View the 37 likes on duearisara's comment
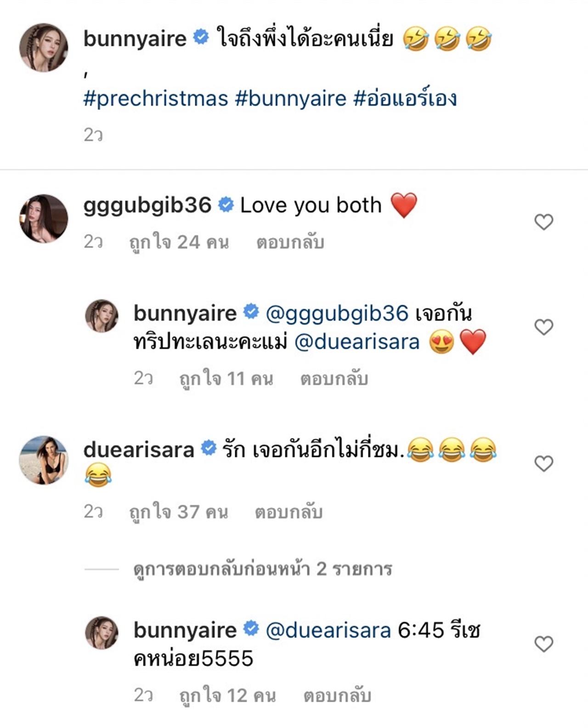The image size is (588, 728). coord(178,512)
